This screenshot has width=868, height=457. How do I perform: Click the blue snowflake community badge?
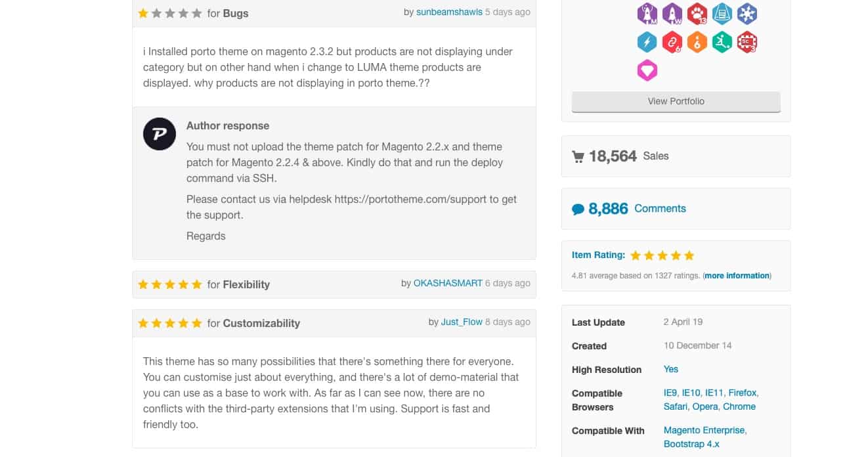[x=747, y=13]
